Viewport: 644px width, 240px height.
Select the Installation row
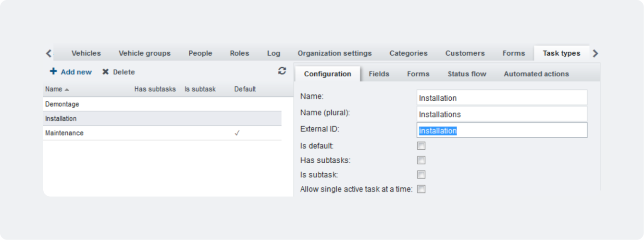click(162, 119)
